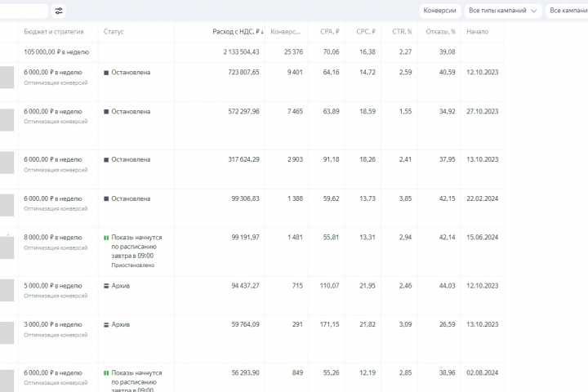Image resolution: width=588 pixels, height=392 pixels.
Task: Click the green pause icon in the 99 191,97 row
Action: (x=106, y=237)
